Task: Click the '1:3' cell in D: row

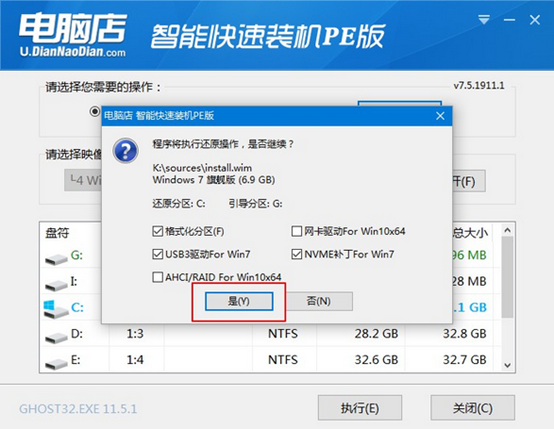Action: pyautogui.click(x=135, y=334)
